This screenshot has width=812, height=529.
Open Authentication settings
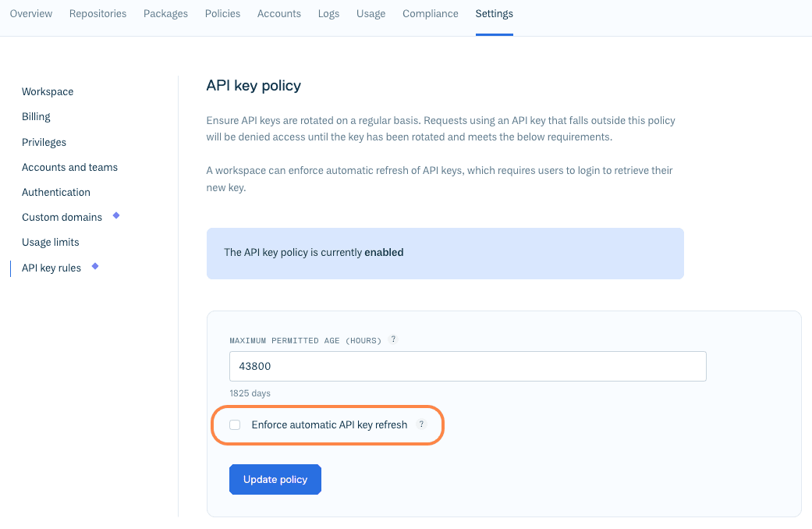(x=56, y=192)
